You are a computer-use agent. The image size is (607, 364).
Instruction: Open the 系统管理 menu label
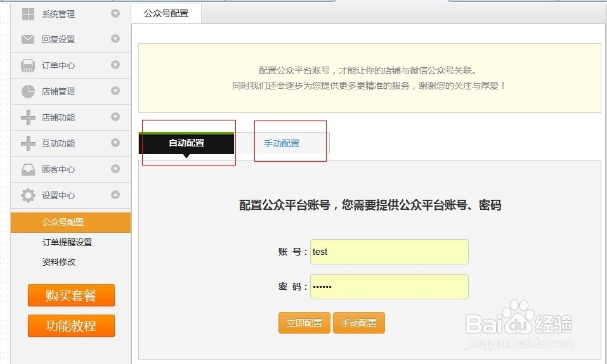point(58,15)
